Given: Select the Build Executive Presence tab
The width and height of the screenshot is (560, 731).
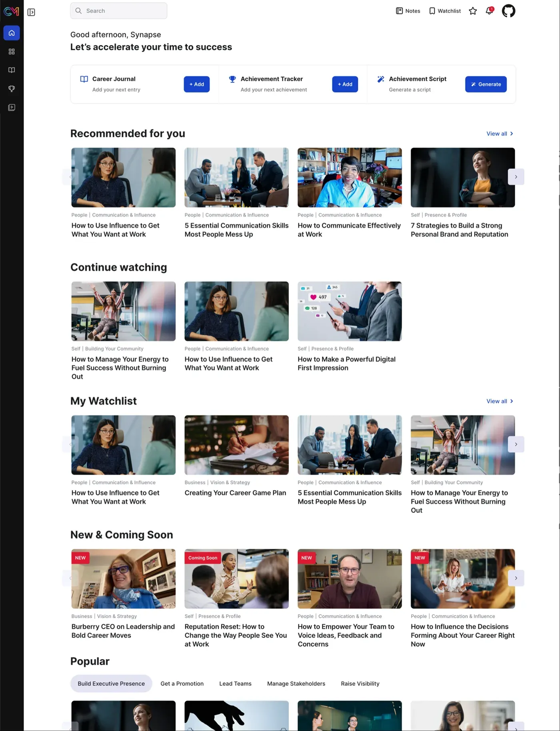Looking at the screenshot, I should pos(111,684).
